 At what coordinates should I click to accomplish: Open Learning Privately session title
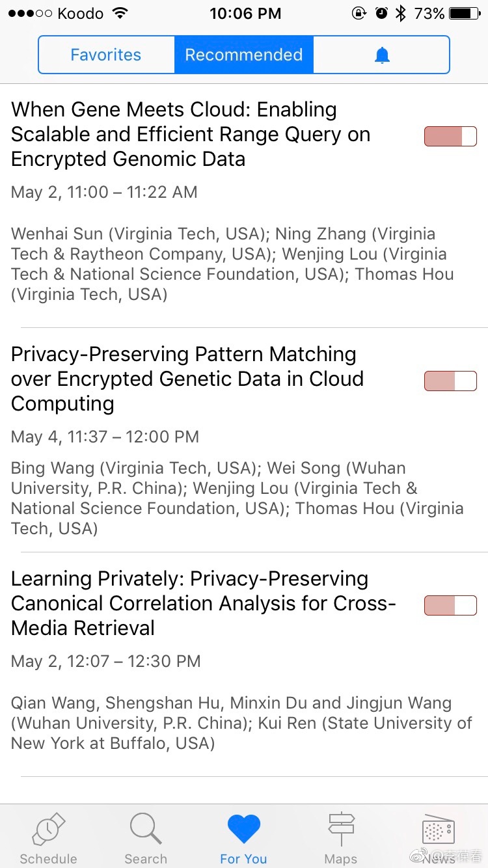[x=203, y=603]
